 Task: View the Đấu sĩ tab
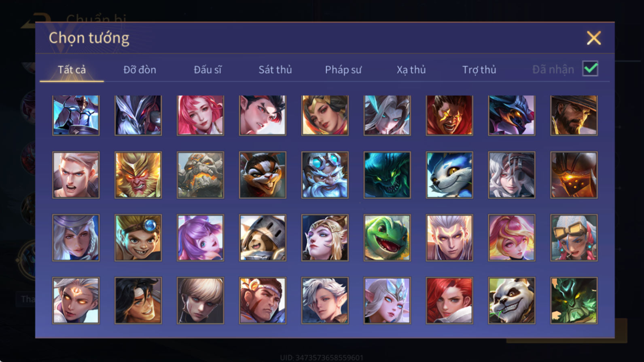pos(208,69)
